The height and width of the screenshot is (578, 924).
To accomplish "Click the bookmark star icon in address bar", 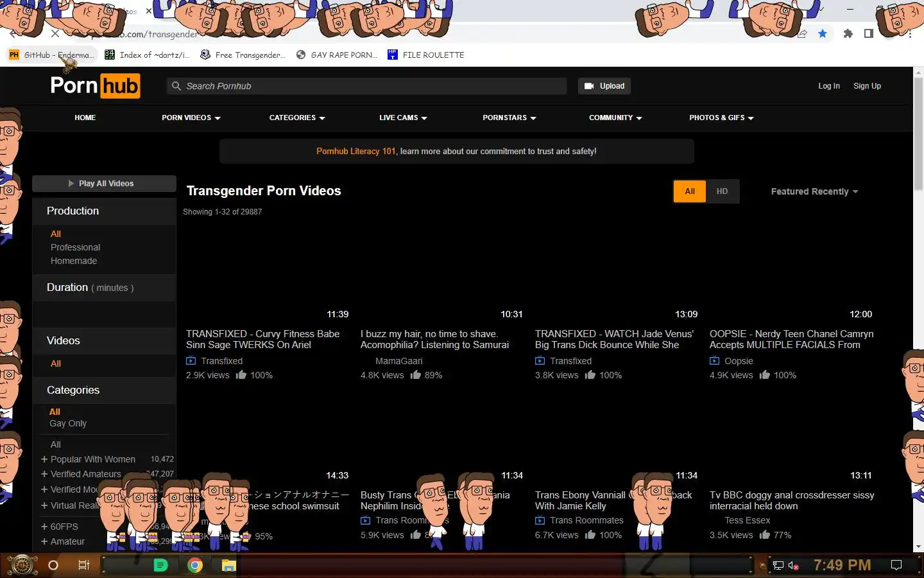I will pyautogui.click(x=823, y=33).
